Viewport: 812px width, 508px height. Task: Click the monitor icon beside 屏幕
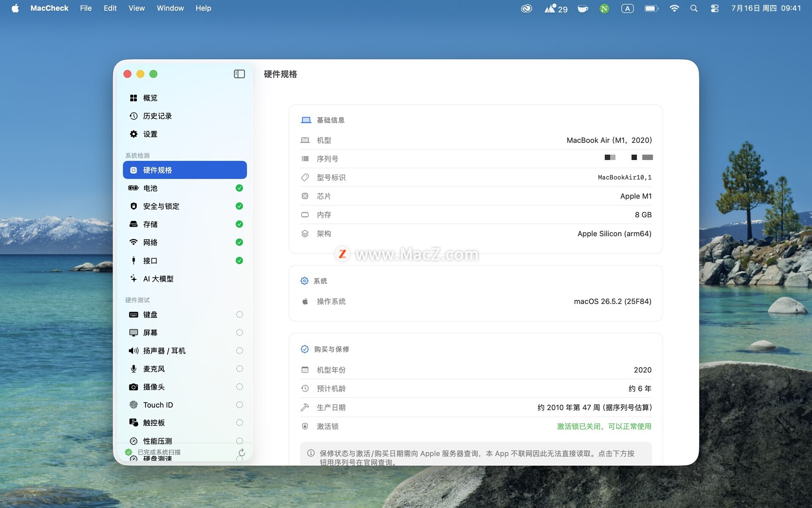[134, 333]
